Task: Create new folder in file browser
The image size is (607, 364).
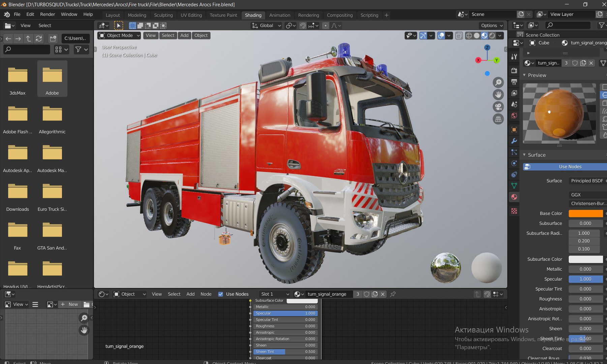Action: (53, 39)
